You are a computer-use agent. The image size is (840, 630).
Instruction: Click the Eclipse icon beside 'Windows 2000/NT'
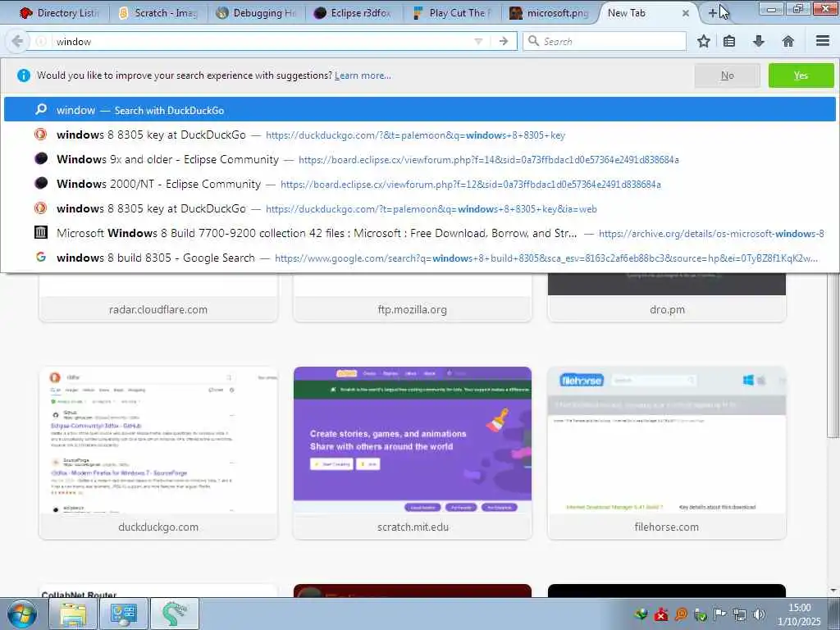coord(41,183)
